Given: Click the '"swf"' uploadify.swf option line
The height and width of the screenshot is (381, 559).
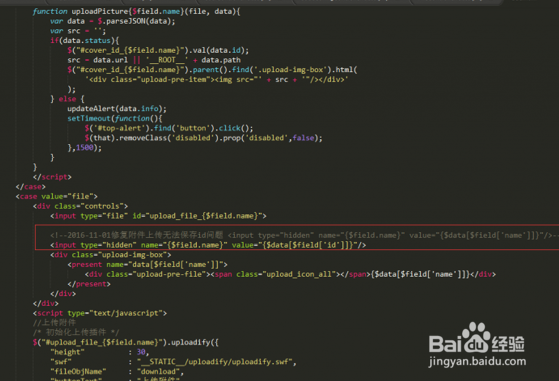Looking at the screenshot, I should coord(173,362).
